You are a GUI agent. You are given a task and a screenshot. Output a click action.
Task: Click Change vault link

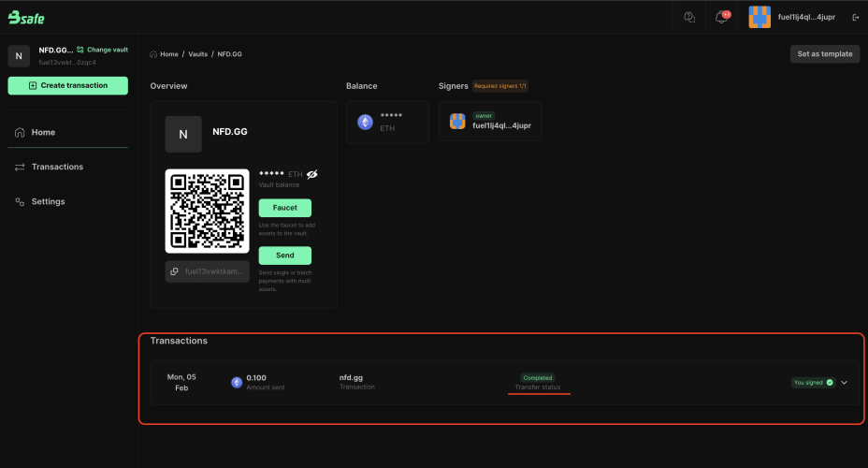[102, 50]
